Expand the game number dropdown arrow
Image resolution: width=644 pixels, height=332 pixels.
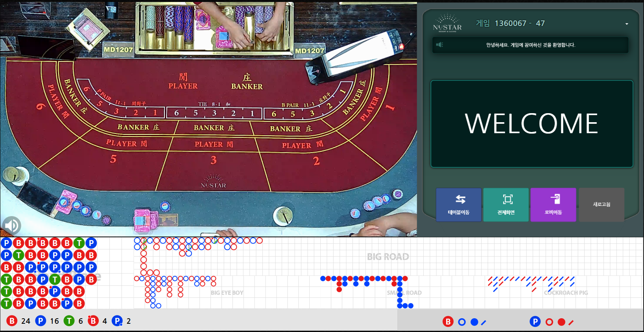(x=627, y=24)
